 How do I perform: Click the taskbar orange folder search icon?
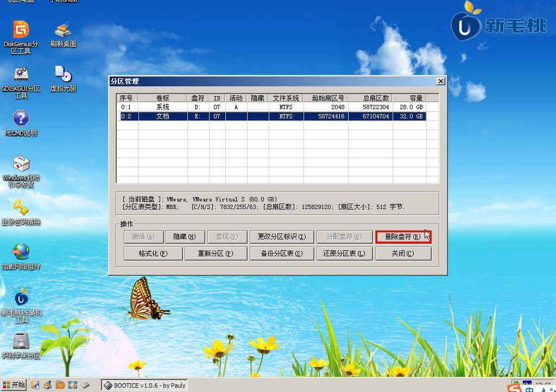[x=60, y=385]
